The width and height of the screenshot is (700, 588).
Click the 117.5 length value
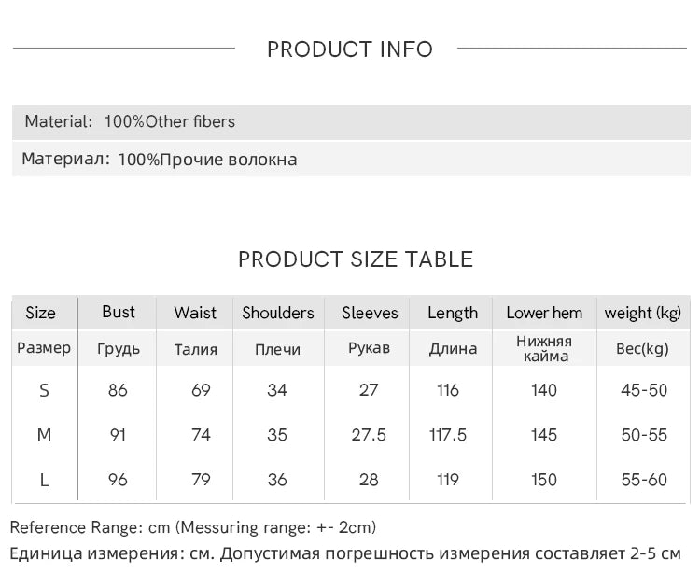point(448,435)
